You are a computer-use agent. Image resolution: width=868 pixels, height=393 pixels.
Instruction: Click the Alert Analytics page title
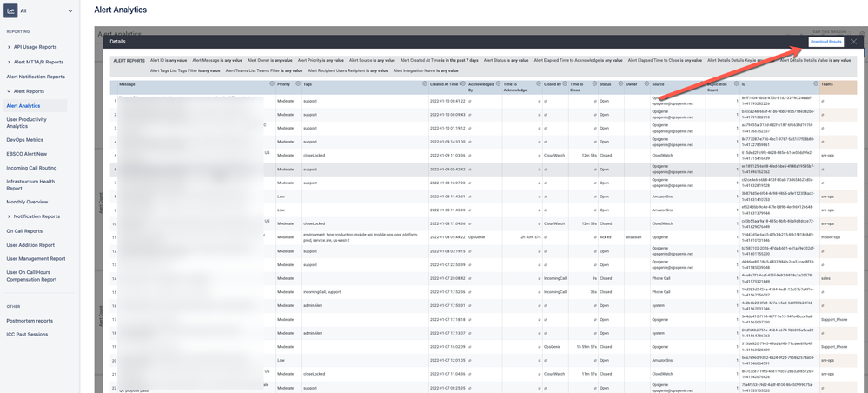(120, 10)
